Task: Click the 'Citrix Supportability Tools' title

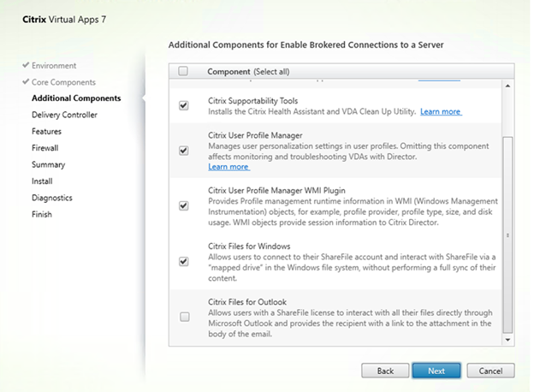Action: (252, 101)
